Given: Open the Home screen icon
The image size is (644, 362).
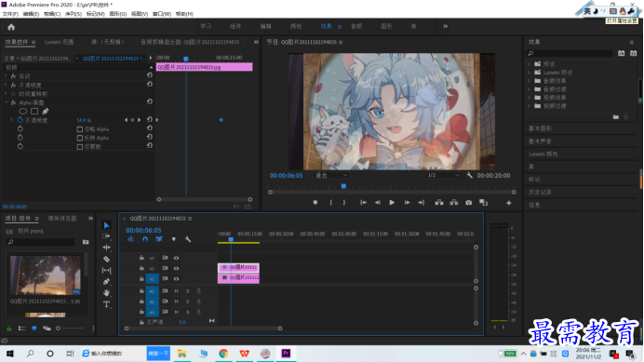Looking at the screenshot, I should (11, 27).
